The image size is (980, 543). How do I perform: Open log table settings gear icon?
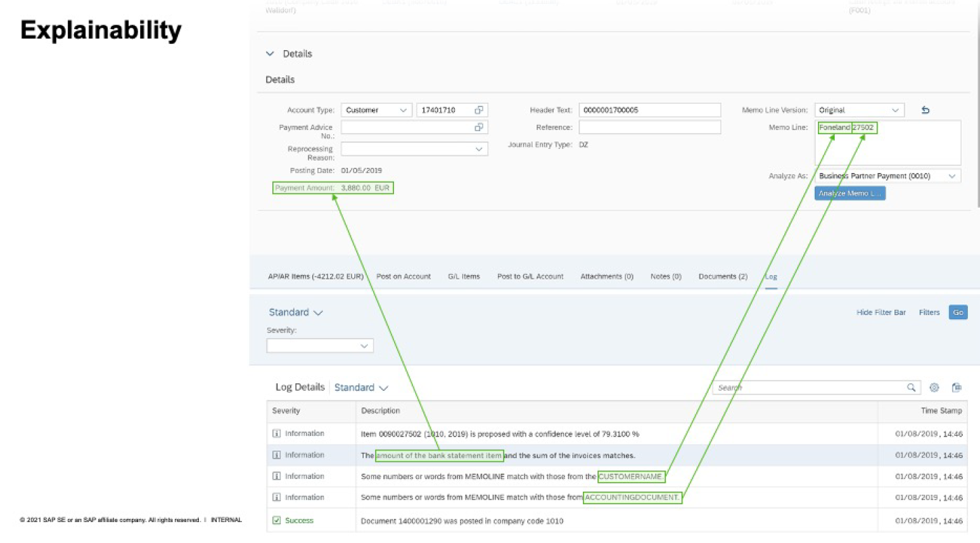(934, 388)
